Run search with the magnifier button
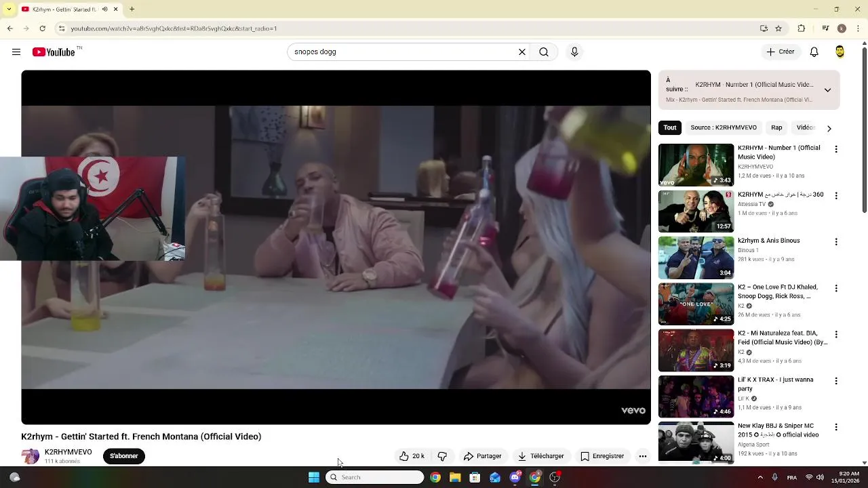868x488 pixels. (544, 52)
